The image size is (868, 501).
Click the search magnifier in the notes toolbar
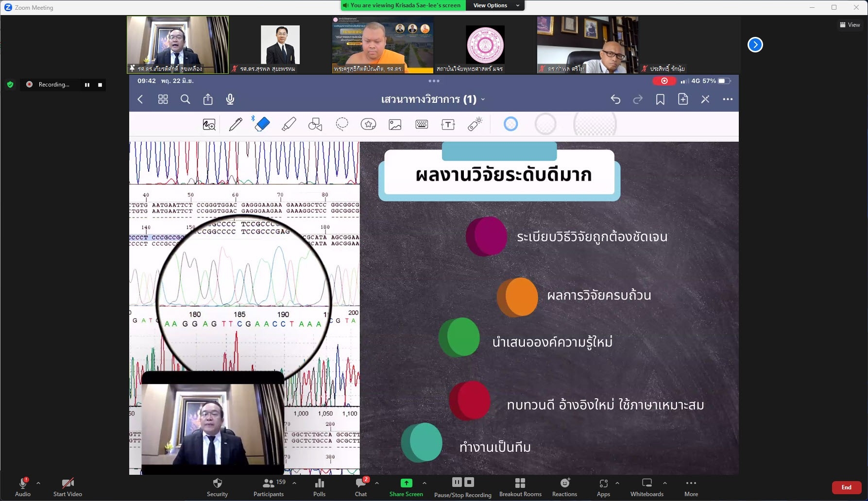(x=185, y=100)
